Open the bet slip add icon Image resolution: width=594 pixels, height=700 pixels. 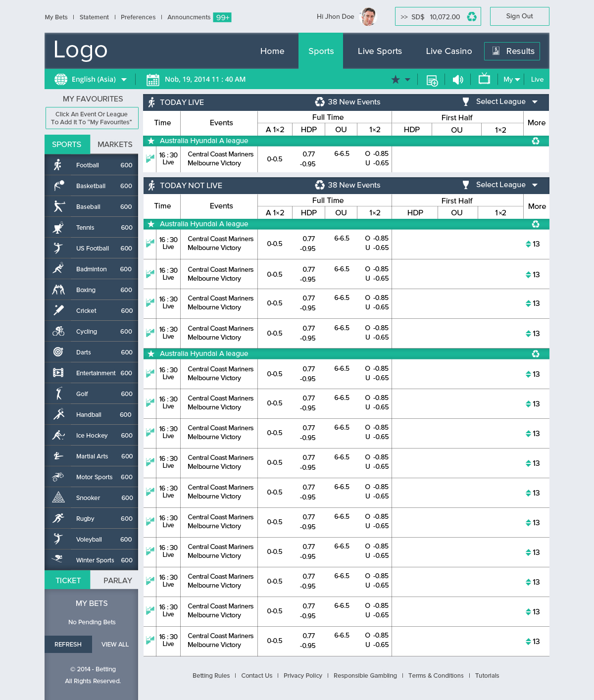pos(432,80)
